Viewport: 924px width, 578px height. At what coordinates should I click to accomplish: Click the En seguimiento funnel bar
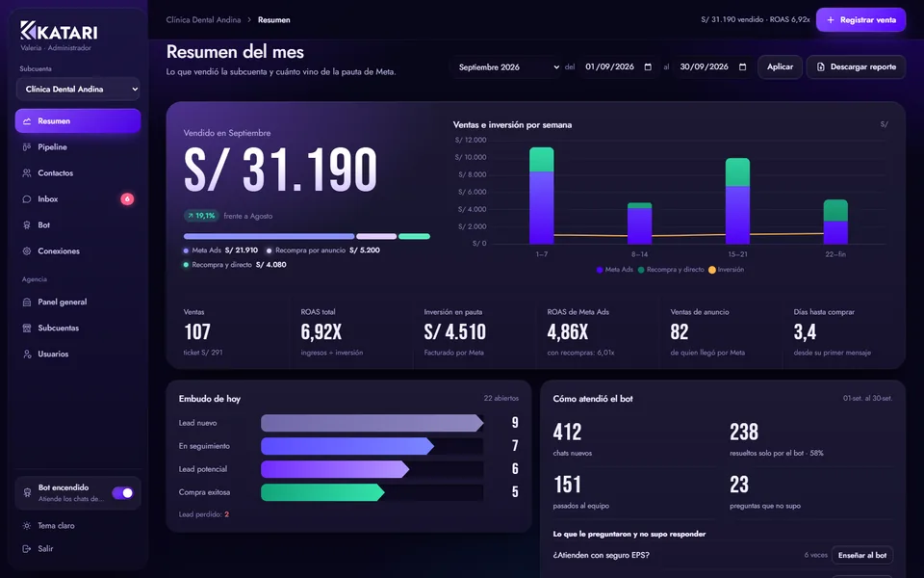click(347, 446)
